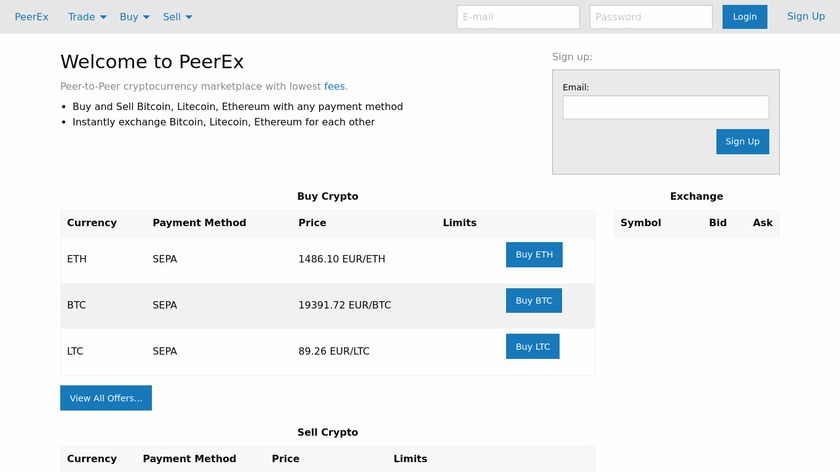840x472 pixels.
Task: Follow the fees link
Action: point(334,87)
